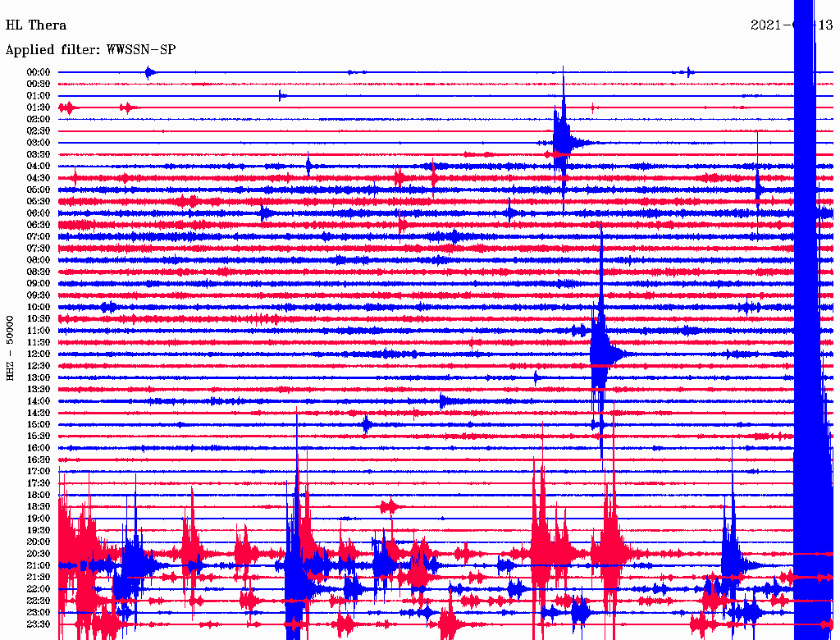Click the 20:00 time label
The image size is (840, 640).
click(39, 542)
